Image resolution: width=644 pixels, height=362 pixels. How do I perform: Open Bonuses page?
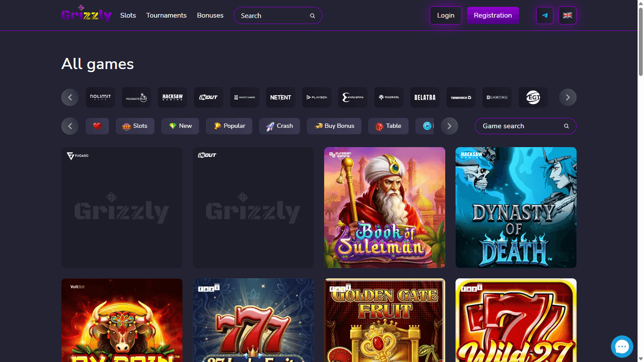point(210,15)
